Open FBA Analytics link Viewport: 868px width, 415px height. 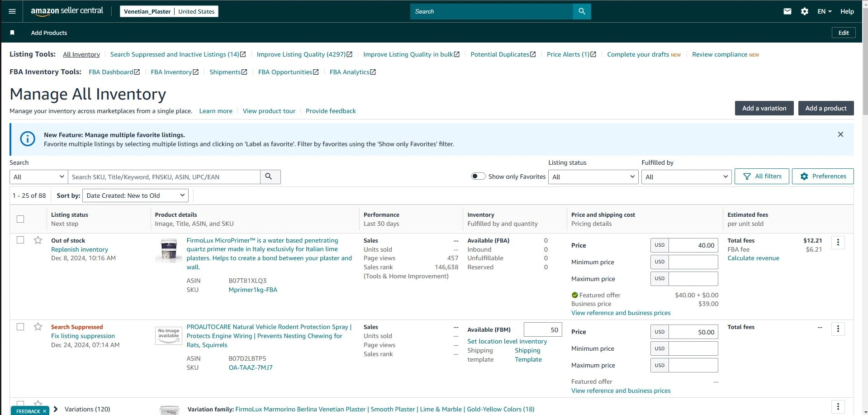(353, 72)
